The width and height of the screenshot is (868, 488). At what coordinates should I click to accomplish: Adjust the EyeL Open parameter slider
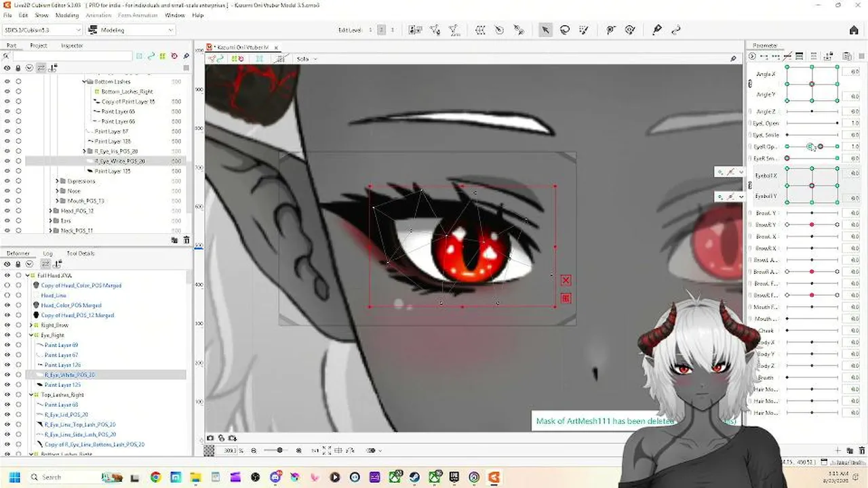pyautogui.click(x=812, y=123)
